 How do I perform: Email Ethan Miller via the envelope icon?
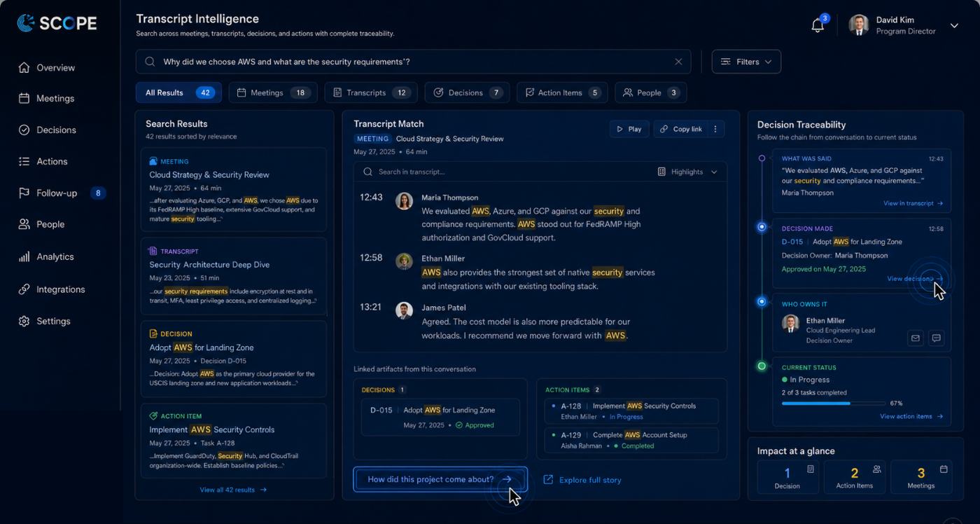915,338
